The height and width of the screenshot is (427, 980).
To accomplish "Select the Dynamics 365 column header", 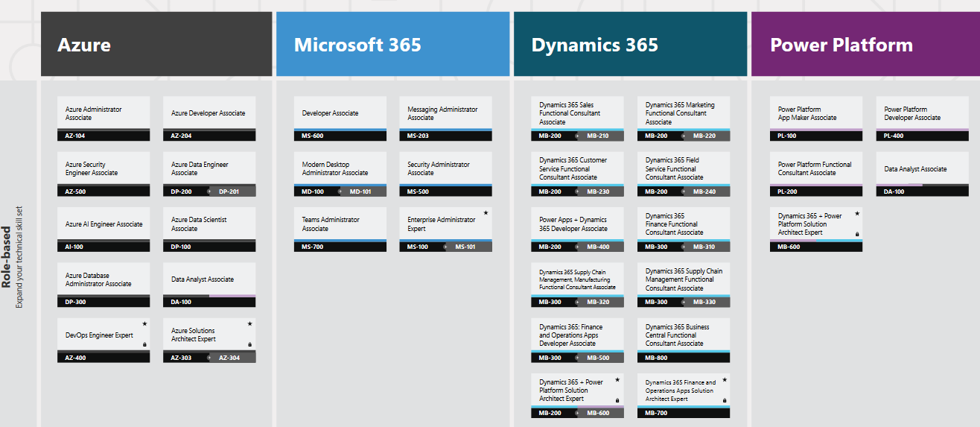I will coord(630,44).
